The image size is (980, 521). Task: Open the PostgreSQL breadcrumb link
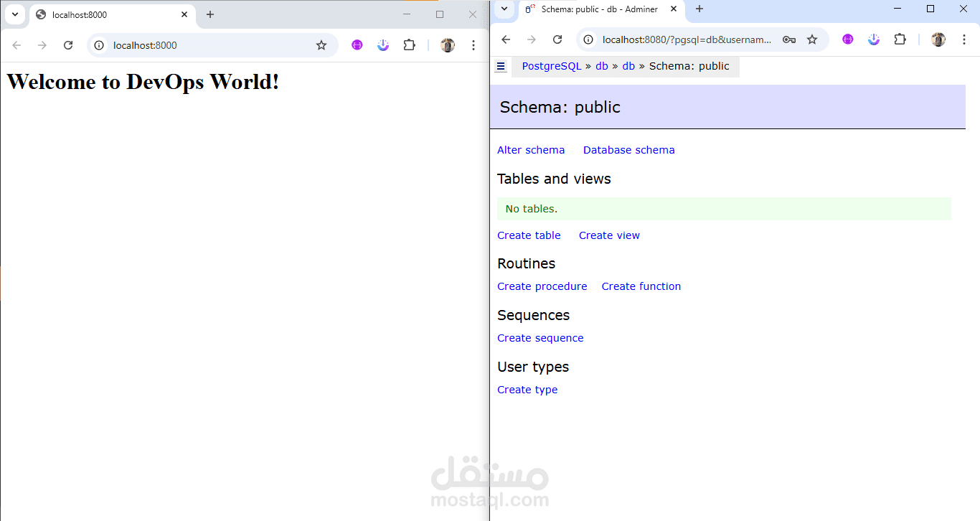[x=552, y=66]
